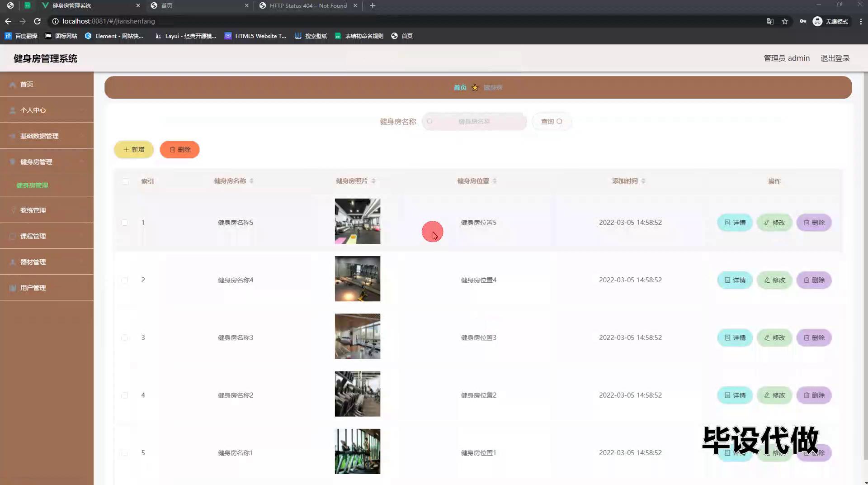Sort by 添加时间 column arrows

643,181
